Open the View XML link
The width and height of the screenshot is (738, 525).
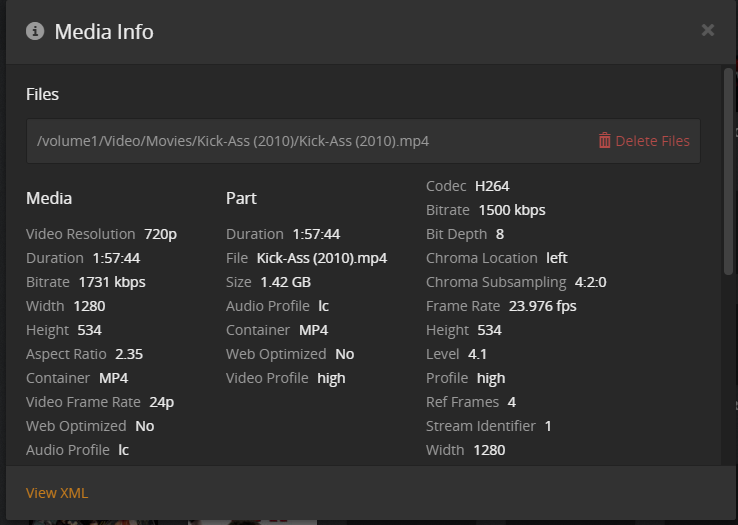(57, 492)
